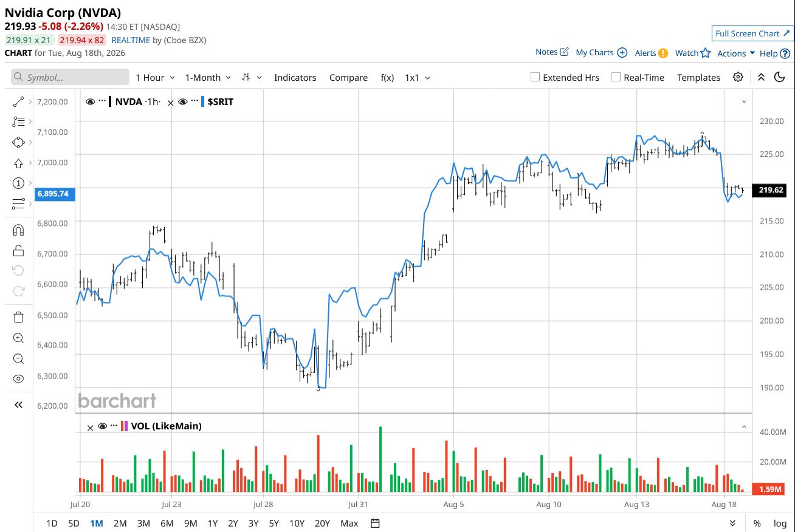The width and height of the screenshot is (795, 532).
Task: Focus the Symbol search field
Action: coord(70,77)
